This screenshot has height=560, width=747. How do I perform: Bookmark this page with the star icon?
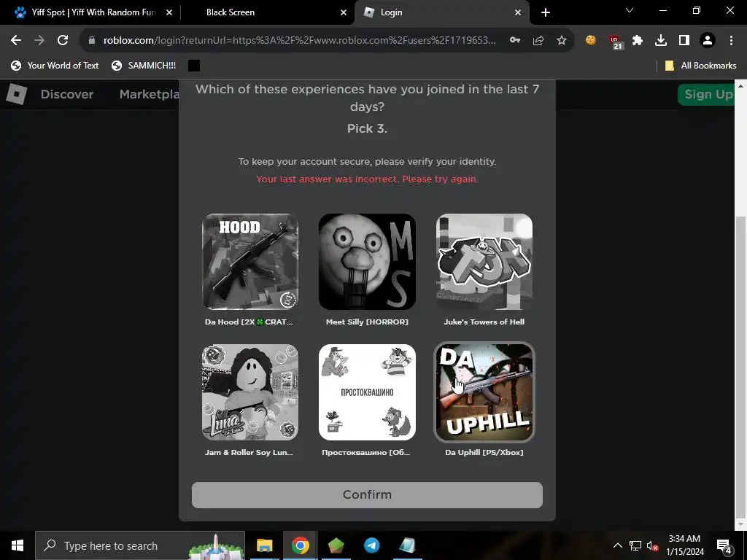[562, 41]
